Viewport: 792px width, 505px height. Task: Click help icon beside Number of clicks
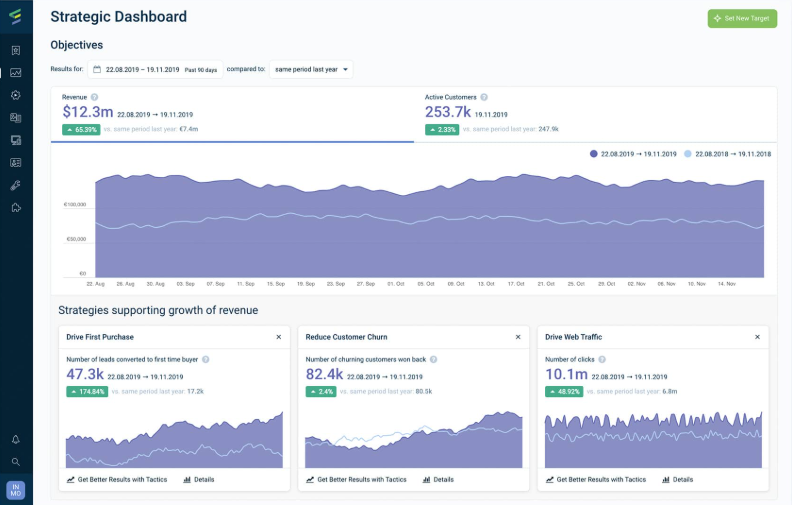click(602, 360)
